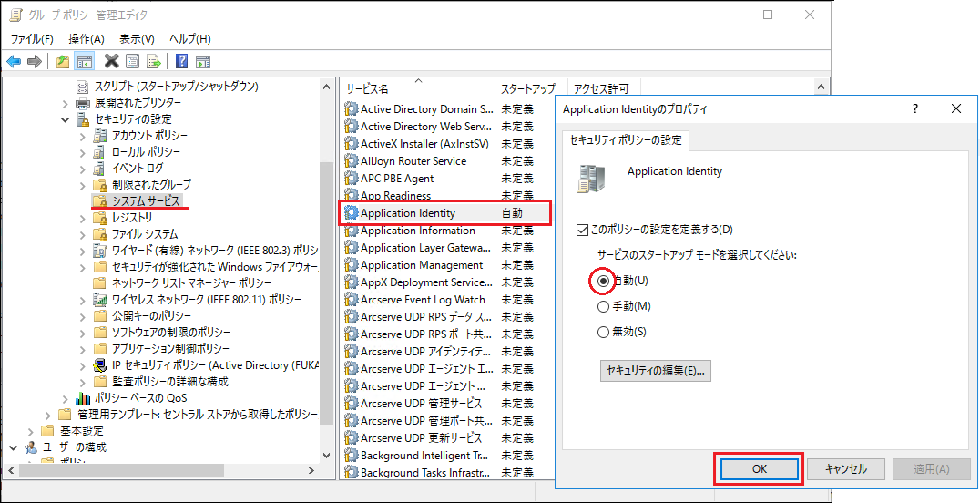Select the 手動(M) startup mode

pyautogui.click(x=603, y=307)
